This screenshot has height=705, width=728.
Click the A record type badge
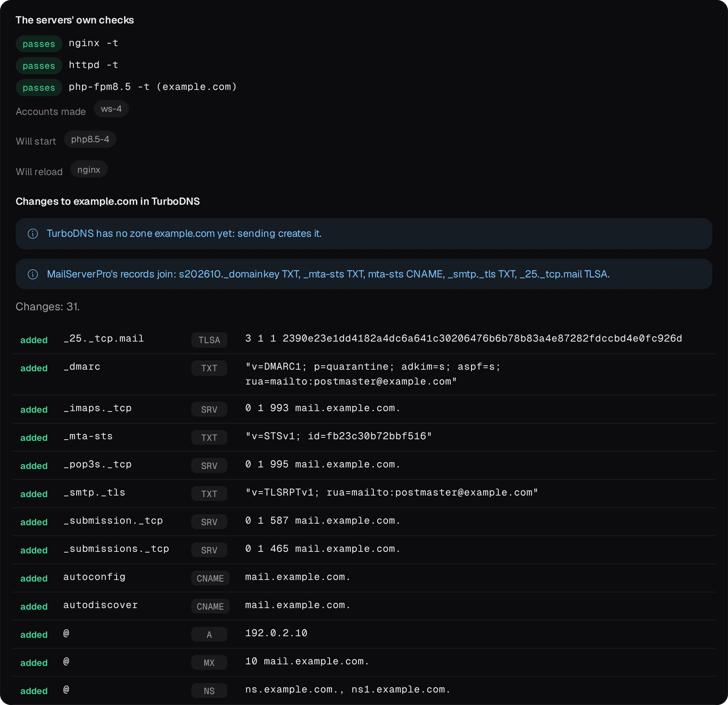(x=209, y=635)
